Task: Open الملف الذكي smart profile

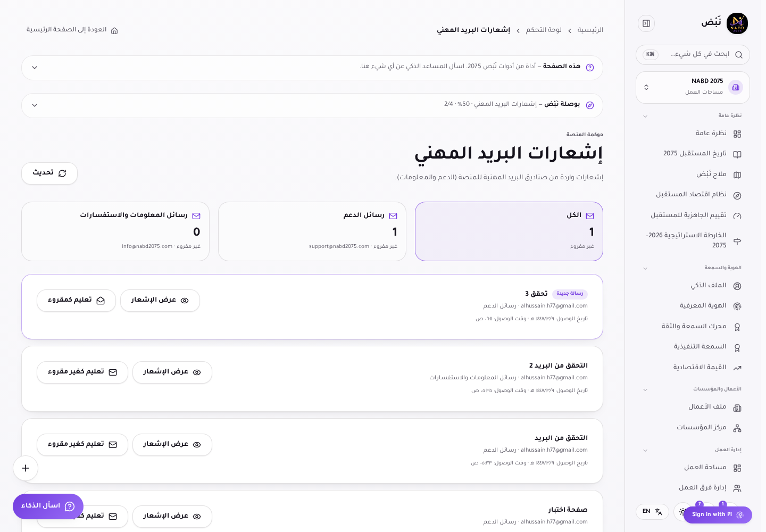Action: point(693,286)
